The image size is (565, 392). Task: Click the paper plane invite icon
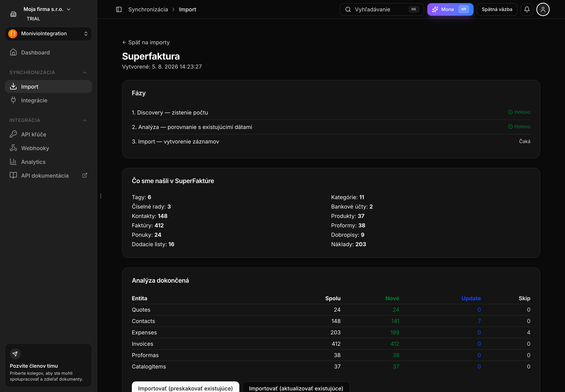(15, 354)
